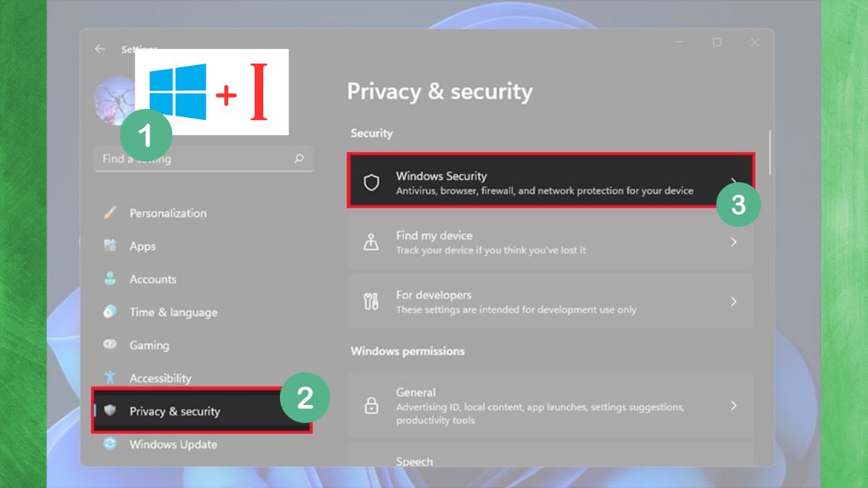This screenshot has height=488, width=868.
Task: Open For developers settings
Action: tap(550, 301)
